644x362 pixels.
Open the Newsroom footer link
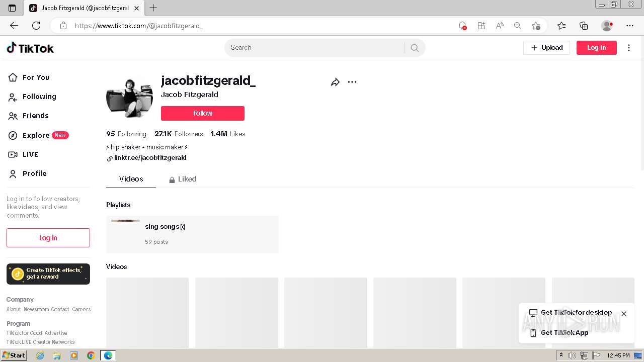point(36,310)
